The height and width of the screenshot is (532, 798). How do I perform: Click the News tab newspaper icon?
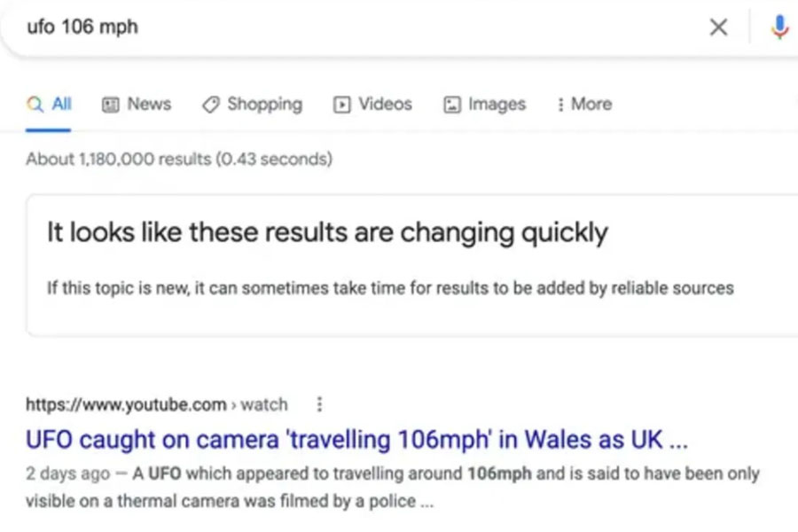pos(111,105)
